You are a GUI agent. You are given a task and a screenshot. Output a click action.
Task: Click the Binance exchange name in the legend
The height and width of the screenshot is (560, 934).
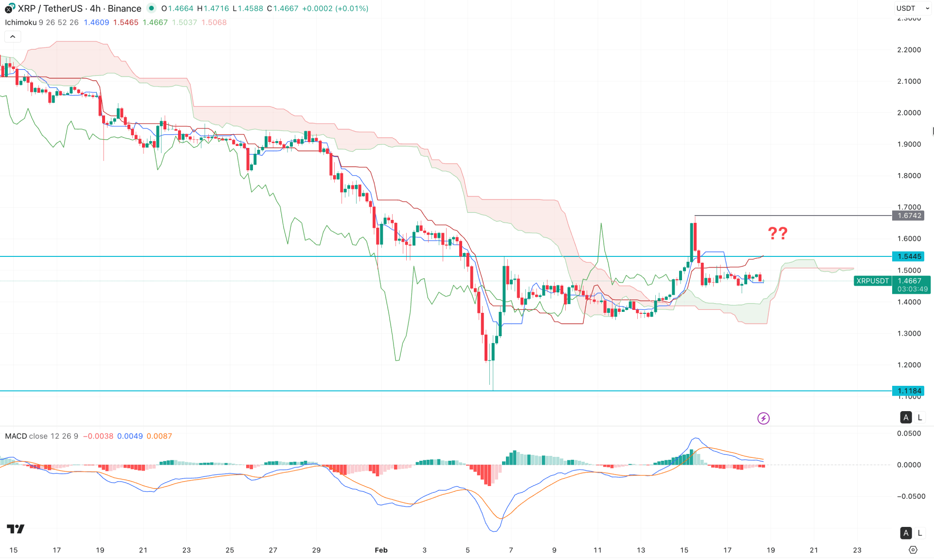[125, 8]
